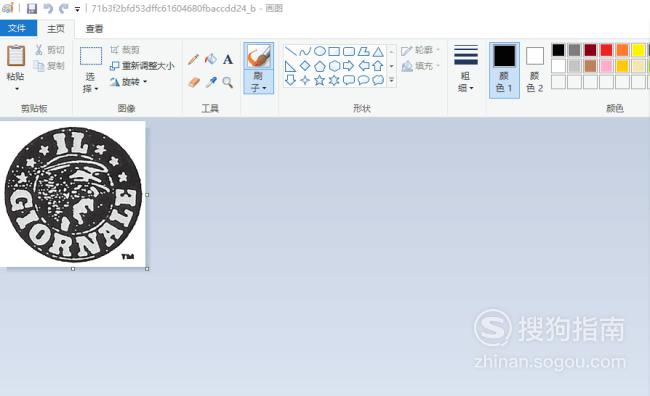Select the Fill with color bucket tool
650x396 pixels.
click(211, 59)
